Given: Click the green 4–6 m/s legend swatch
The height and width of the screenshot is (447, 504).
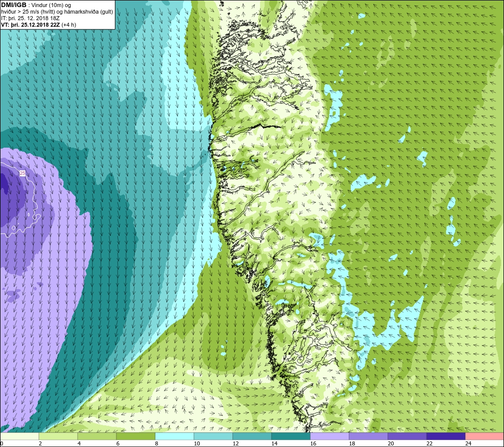Looking at the screenshot, I should click(x=97, y=436).
